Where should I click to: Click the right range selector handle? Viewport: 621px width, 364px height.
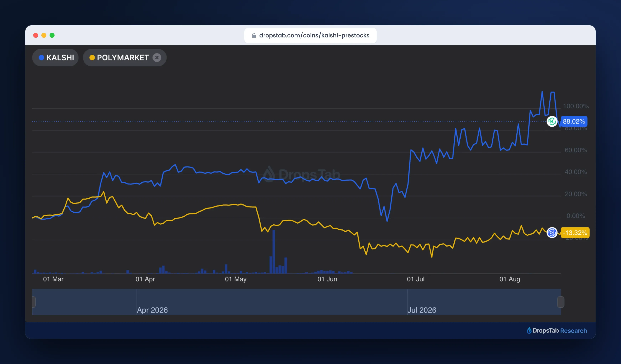(x=561, y=302)
